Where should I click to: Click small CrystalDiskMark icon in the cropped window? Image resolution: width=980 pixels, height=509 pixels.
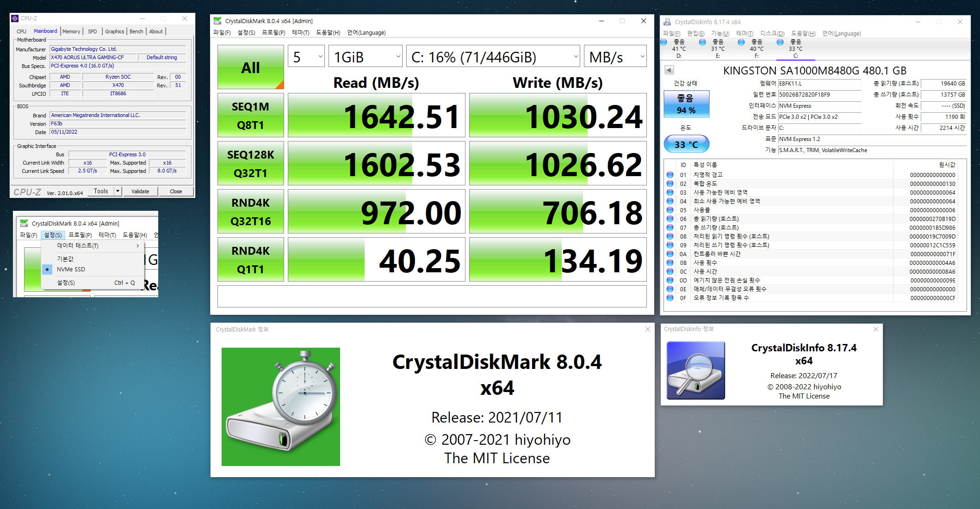pyautogui.click(x=24, y=223)
